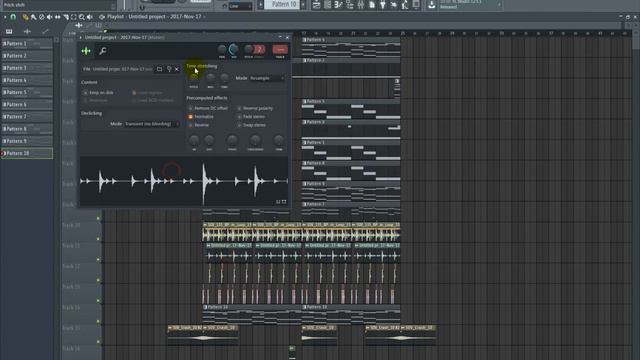The width and height of the screenshot is (640, 360).
Task: Select Pattern 8 in picker list
Action: [x=27, y=129]
